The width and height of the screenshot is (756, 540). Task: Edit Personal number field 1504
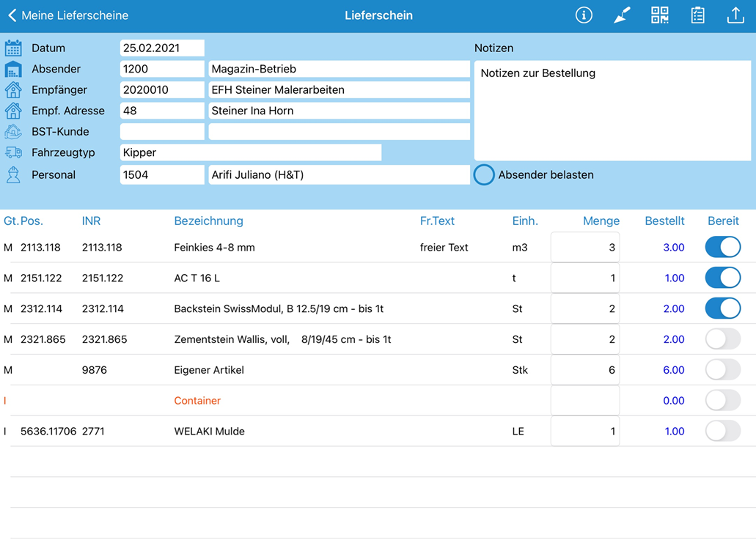coord(162,175)
